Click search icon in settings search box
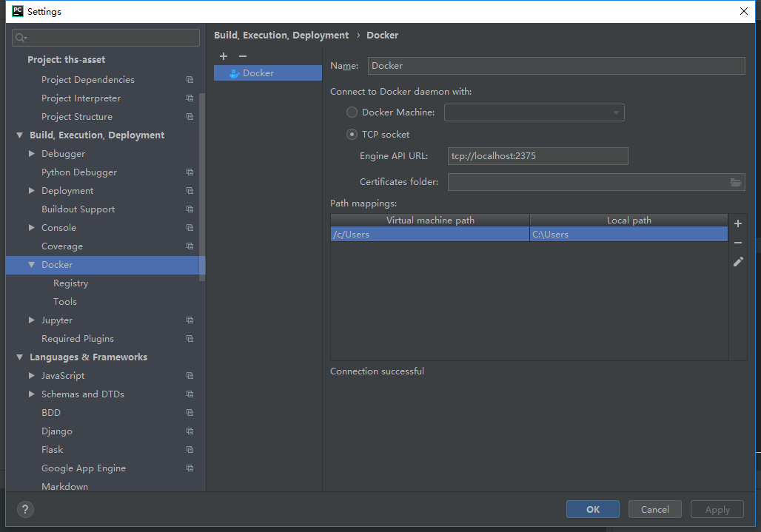The height and width of the screenshot is (532, 761). coord(21,38)
